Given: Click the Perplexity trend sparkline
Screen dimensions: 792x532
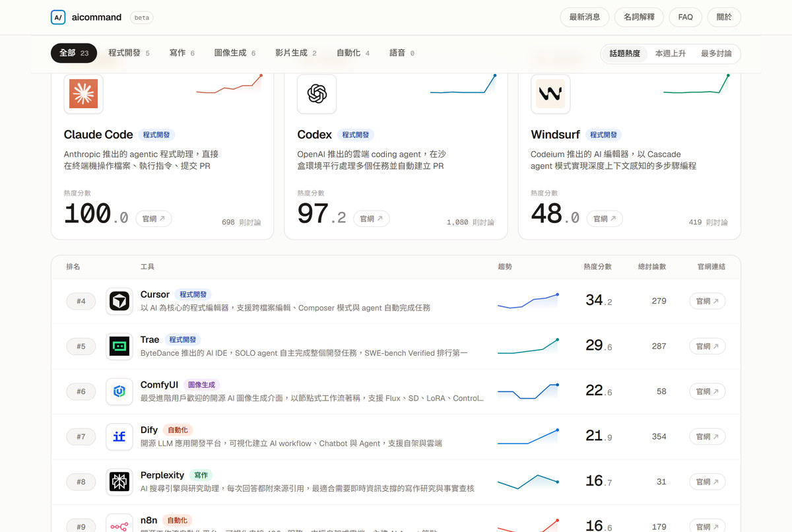Looking at the screenshot, I should [528, 482].
